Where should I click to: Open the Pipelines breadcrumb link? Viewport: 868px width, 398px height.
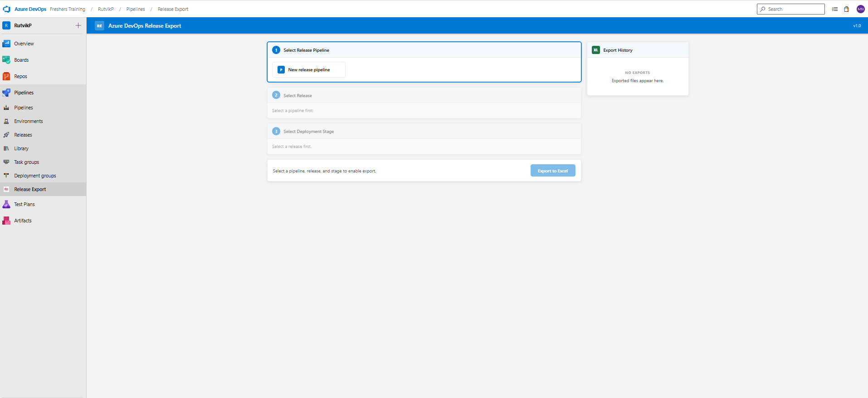(x=136, y=9)
